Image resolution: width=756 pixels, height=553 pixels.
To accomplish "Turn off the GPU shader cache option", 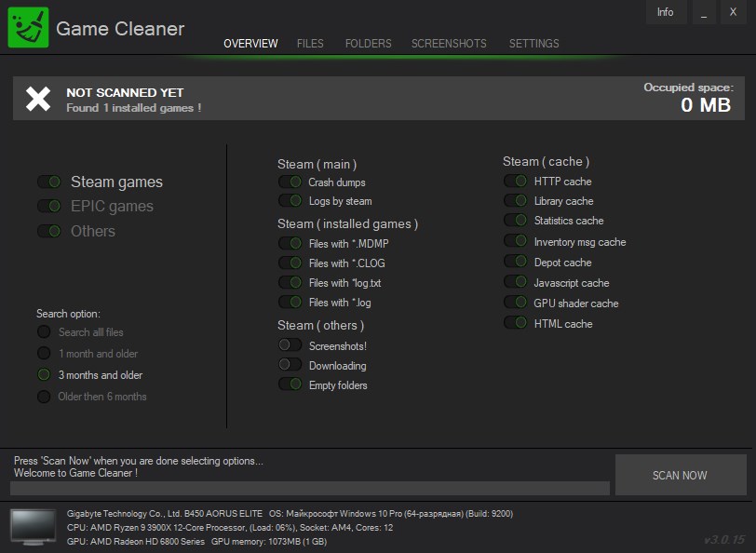I will click(516, 303).
